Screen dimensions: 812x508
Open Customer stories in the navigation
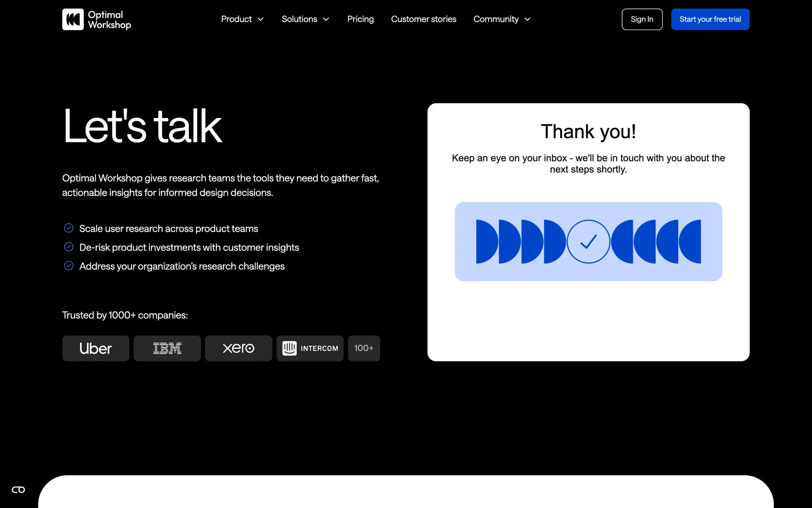(x=423, y=19)
